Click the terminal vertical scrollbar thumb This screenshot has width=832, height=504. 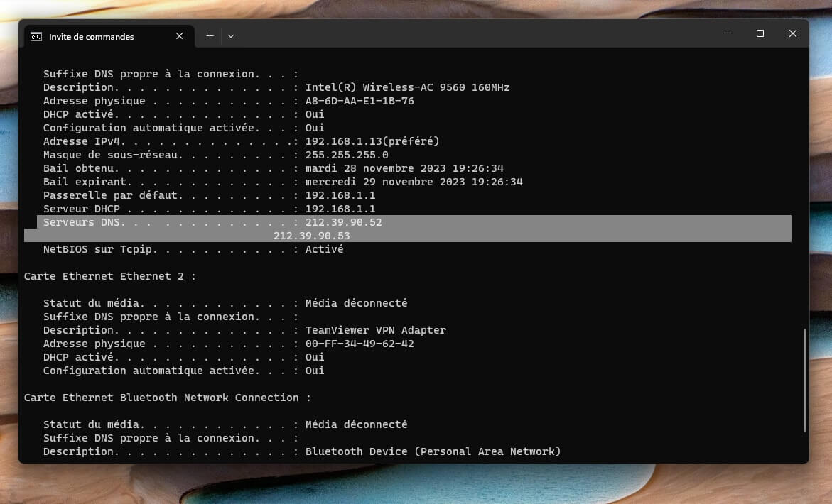click(x=804, y=380)
